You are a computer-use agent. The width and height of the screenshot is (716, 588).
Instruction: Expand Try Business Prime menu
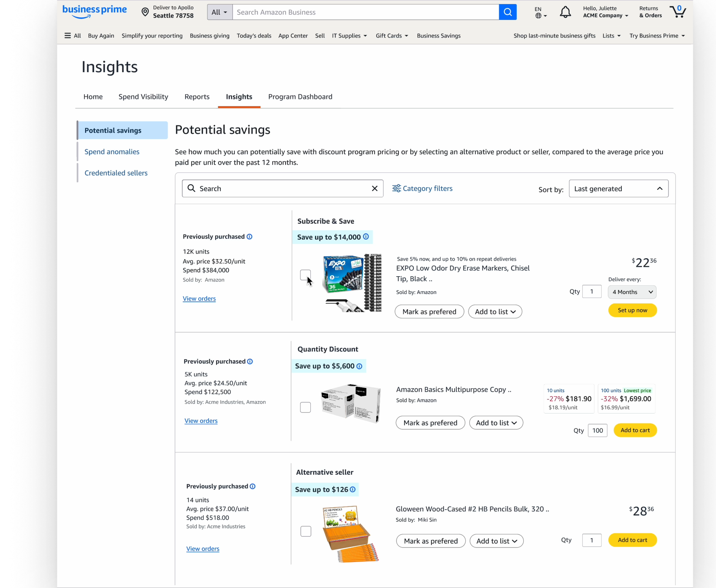[x=657, y=36]
